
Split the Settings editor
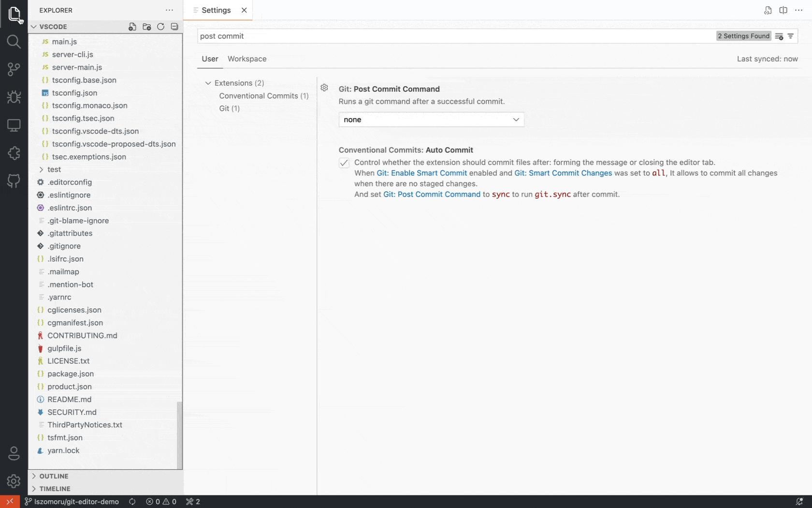tap(783, 10)
